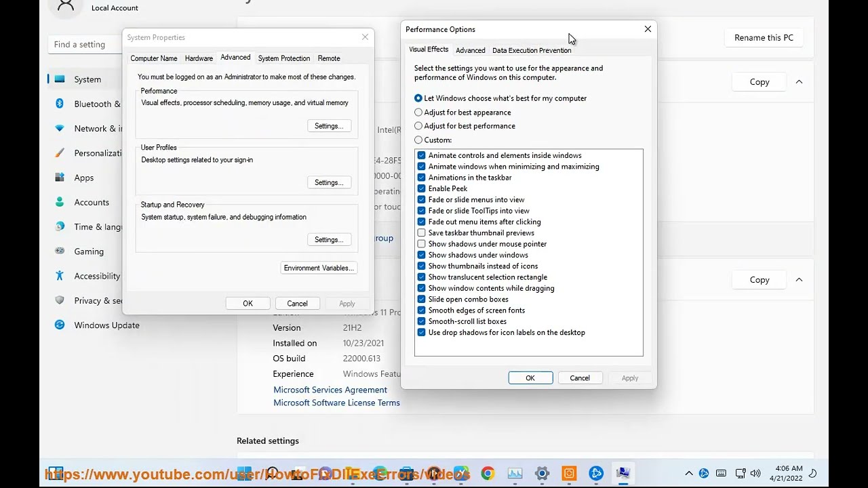This screenshot has height=488, width=868.
Task: Click the moon notification icon in tray
Action: tap(812, 473)
